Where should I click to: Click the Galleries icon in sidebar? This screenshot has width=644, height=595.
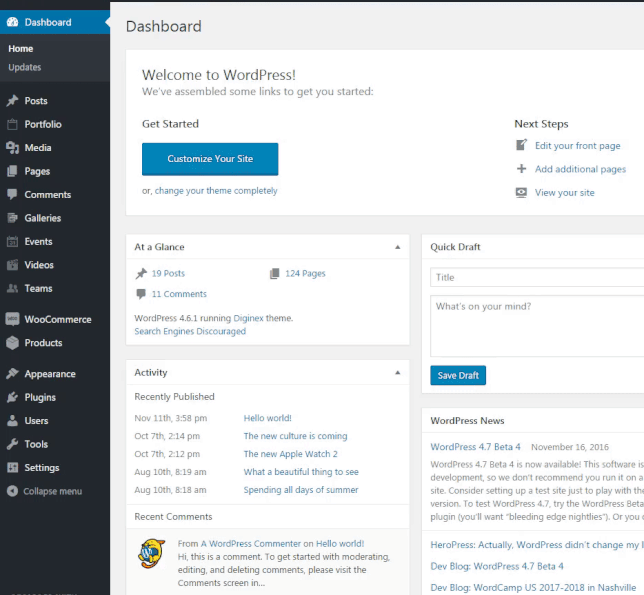pyautogui.click(x=12, y=218)
